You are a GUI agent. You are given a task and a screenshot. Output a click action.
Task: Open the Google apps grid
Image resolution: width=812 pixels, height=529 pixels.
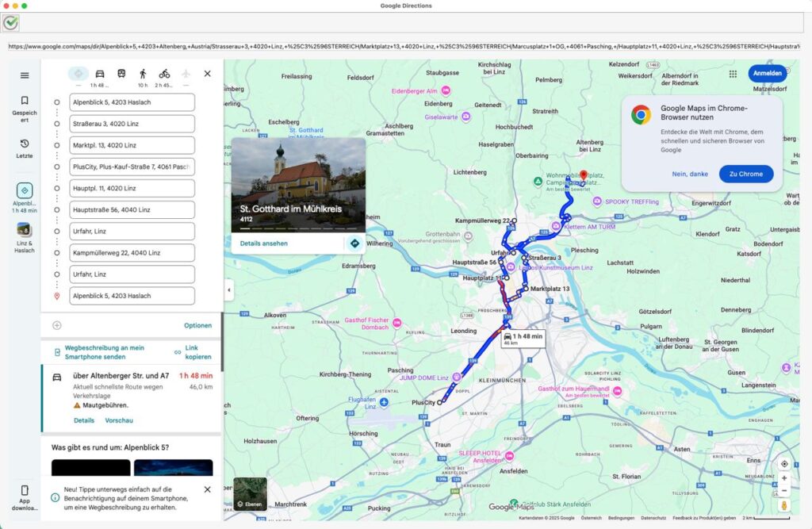coord(733,73)
